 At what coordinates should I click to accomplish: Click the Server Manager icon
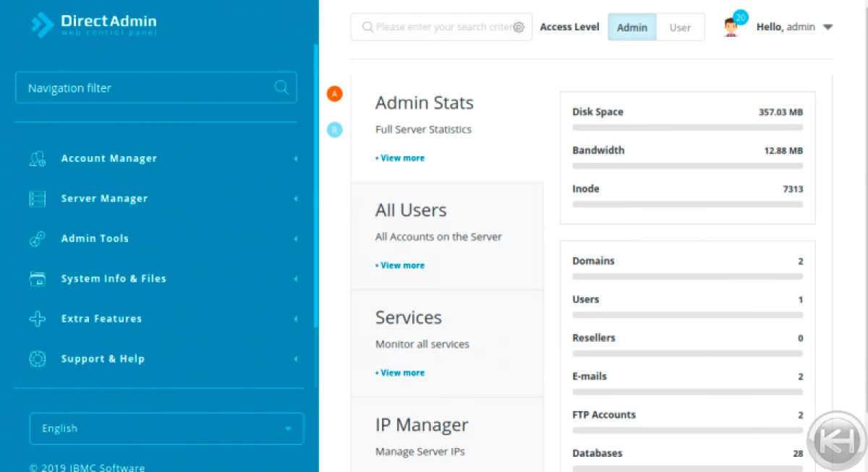pos(38,199)
